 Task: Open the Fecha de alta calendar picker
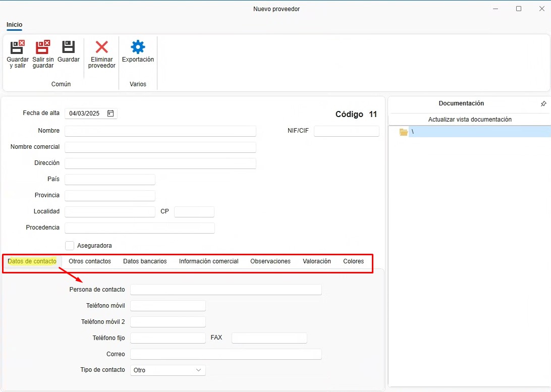click(111, 113)
